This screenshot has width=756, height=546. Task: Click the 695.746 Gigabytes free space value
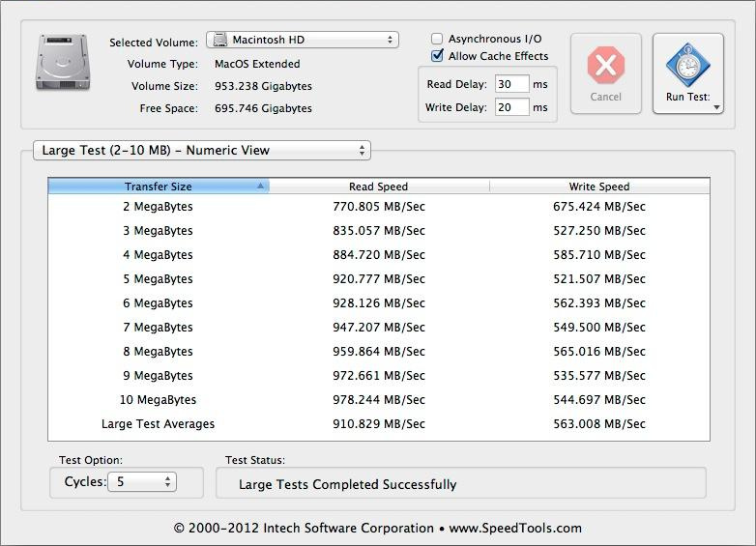pyautogui.click(x=263, y=108)
